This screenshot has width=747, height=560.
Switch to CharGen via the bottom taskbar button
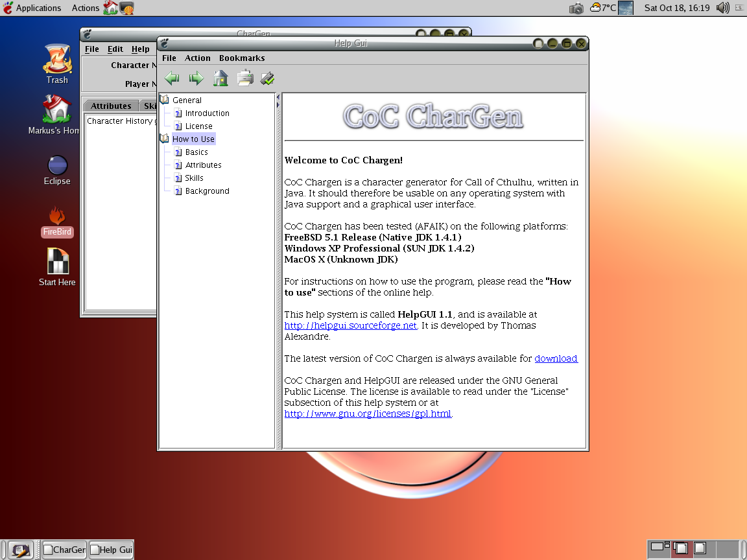pyautogui.click(x=65, y=550)
